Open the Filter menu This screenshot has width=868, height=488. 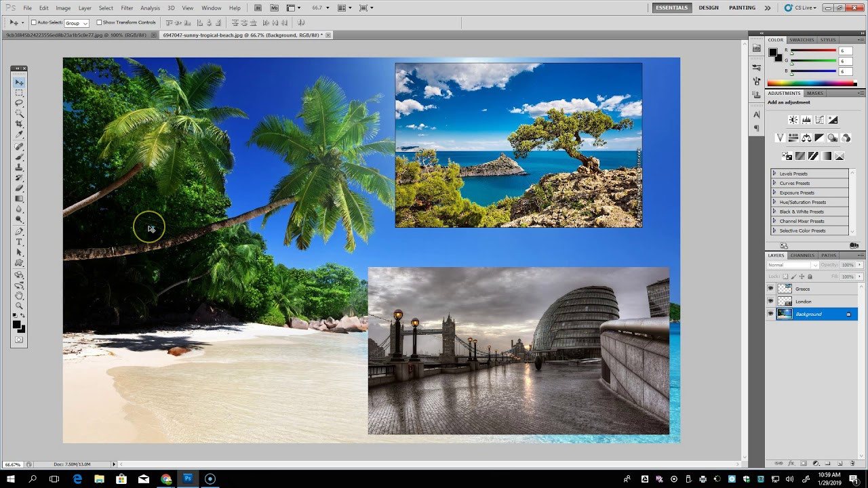tap(127, 8)
